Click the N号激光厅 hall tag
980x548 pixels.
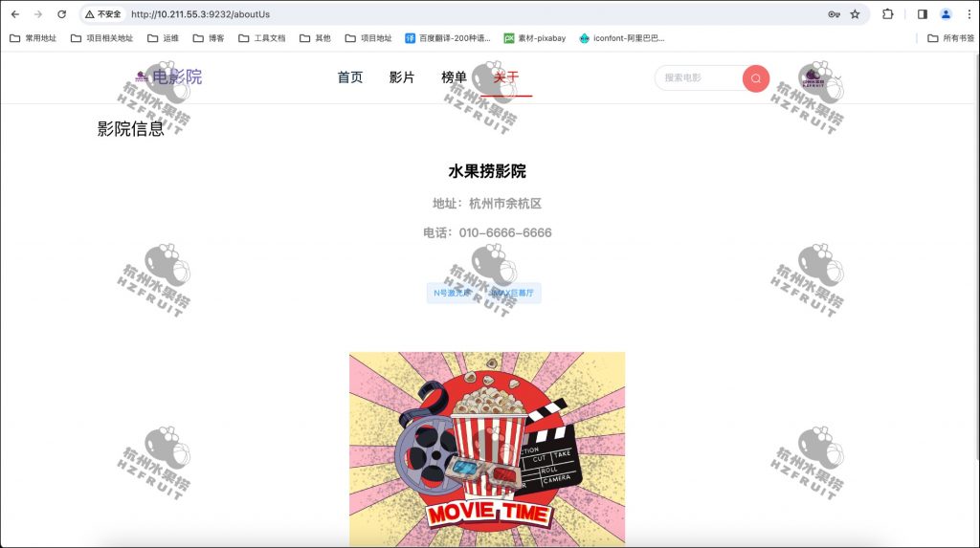click(453, 293)
